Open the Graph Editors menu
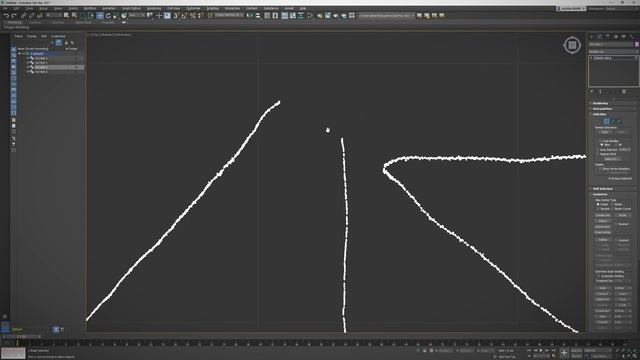The image size is (640, 360). coord(131,8)
